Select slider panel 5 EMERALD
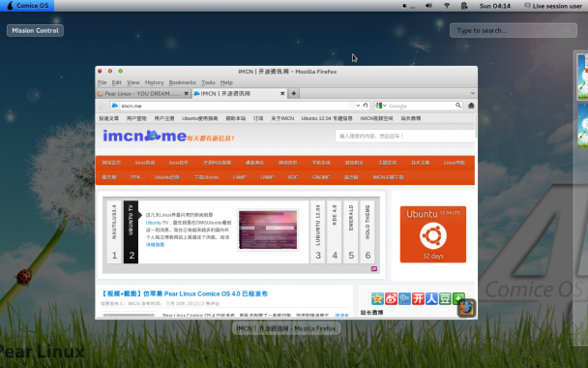The width and height of the screenshot is (588, 368). 351,232
